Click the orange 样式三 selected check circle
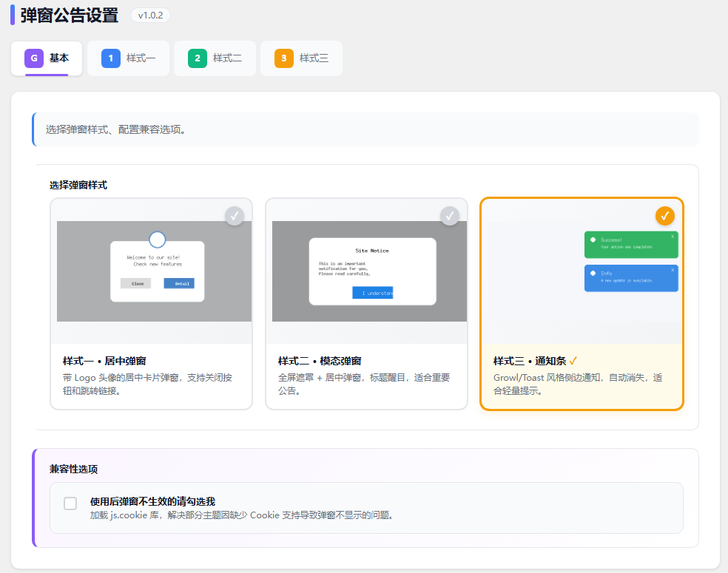 [x=665, y=216]
